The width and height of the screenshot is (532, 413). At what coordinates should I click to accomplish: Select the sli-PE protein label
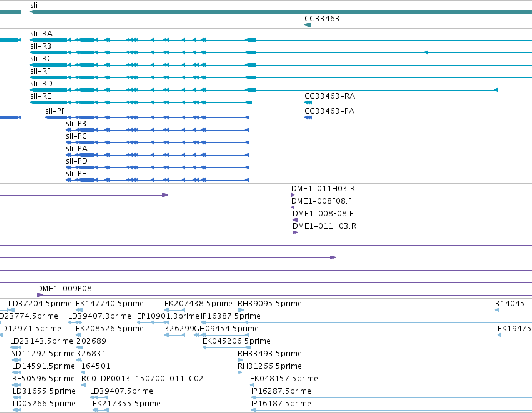point(76,174)
